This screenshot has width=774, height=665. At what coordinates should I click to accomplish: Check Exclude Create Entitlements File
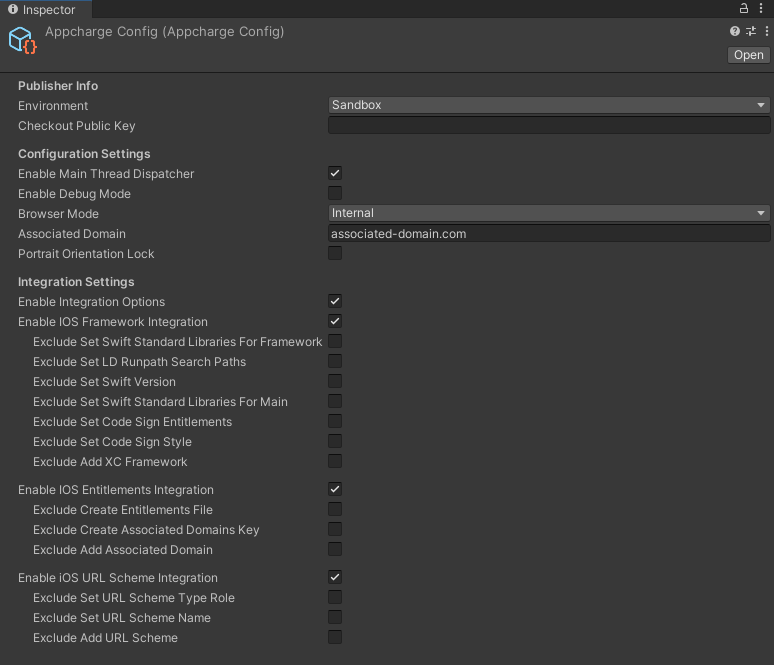[x=335, y=509]
